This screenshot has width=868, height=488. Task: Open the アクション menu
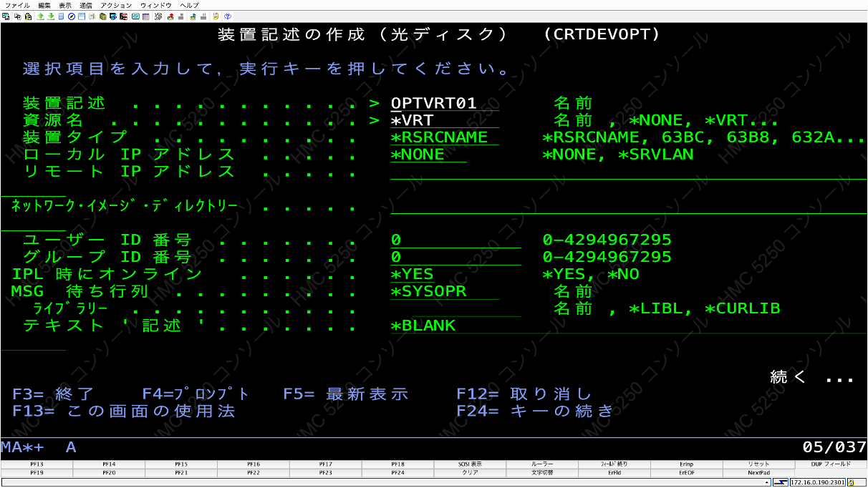116,5
